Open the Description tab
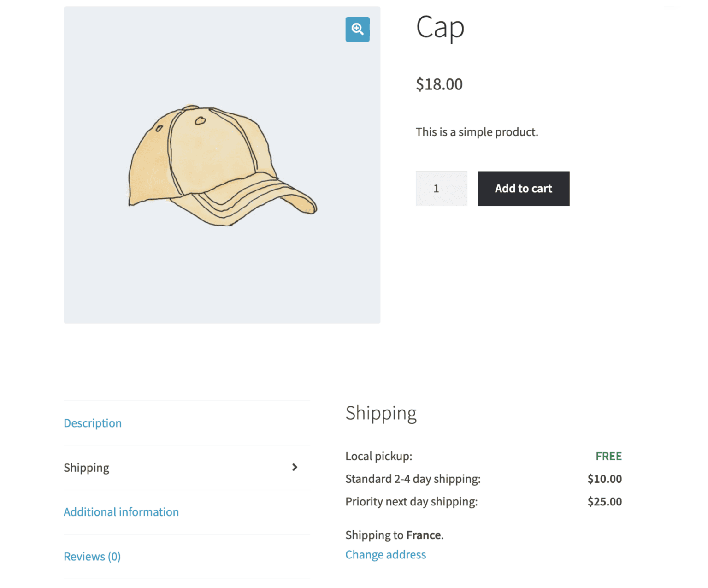Screen dimensions: 708x588 (92, 423)
